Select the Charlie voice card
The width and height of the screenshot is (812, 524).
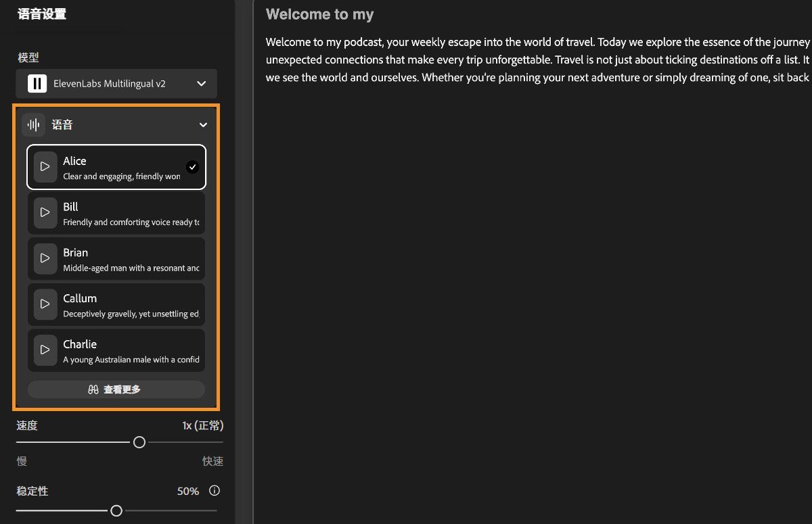(x=129, y=350)
